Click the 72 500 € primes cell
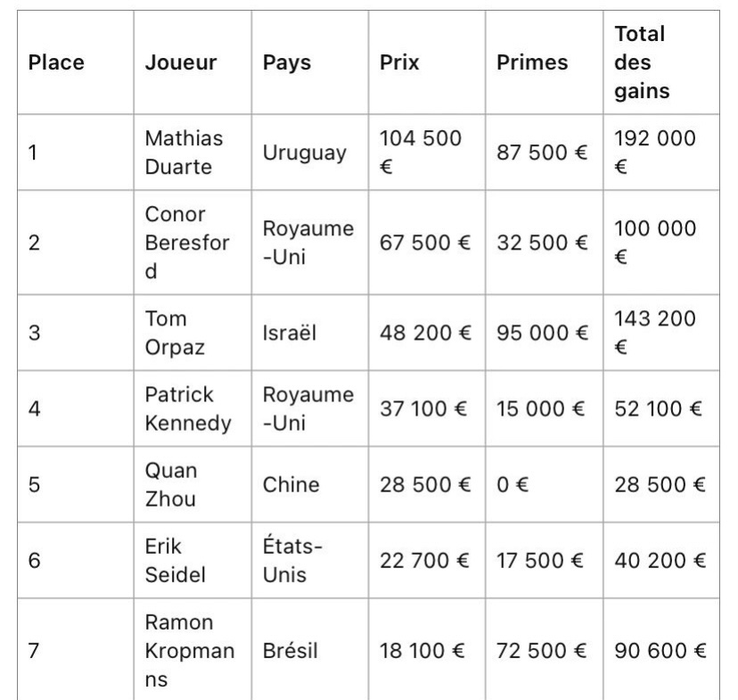Image resolution: width=738 pixels, height=700 pixels. click(x=542, y=650)
